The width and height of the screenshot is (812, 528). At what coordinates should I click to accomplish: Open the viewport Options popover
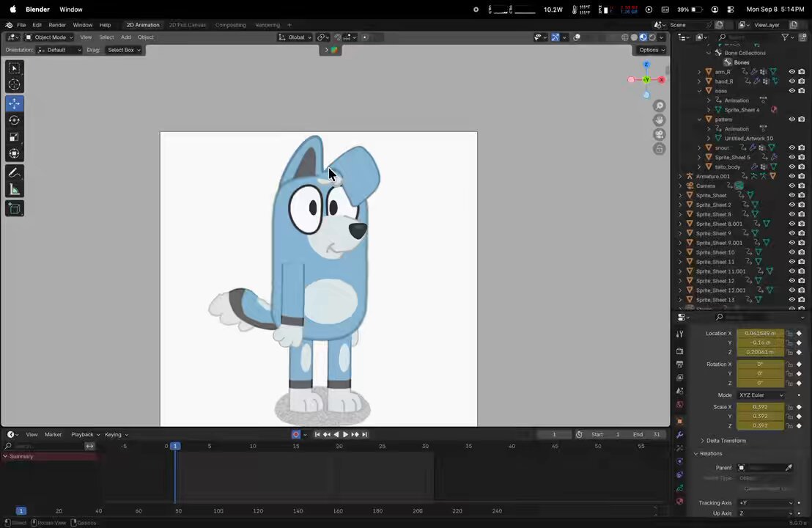point(652,50)
